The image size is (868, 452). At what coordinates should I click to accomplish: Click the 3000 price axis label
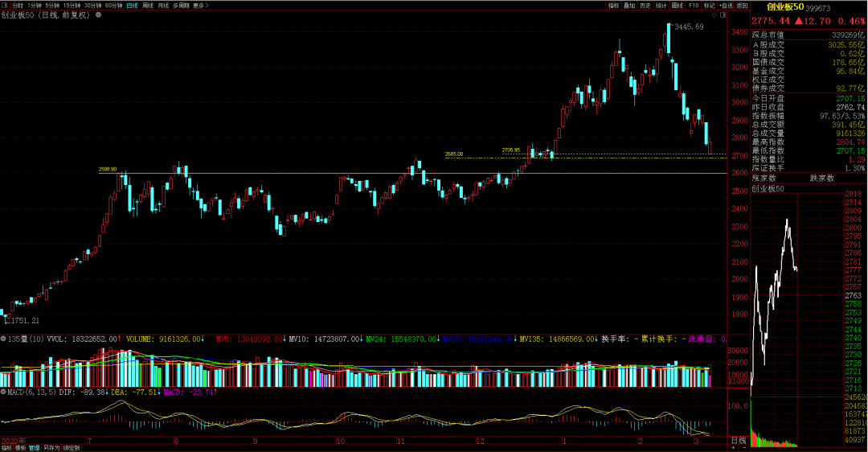point(739,102)
